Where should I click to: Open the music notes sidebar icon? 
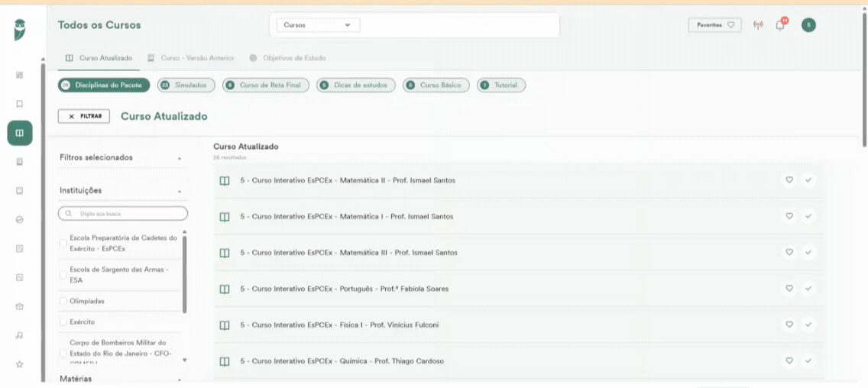tap(19, 335)
